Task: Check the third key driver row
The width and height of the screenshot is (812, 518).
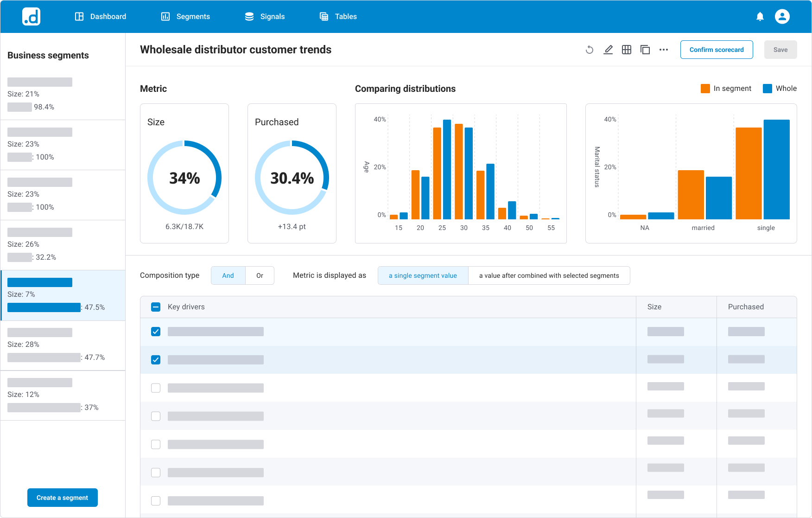Action: point(156,388)
